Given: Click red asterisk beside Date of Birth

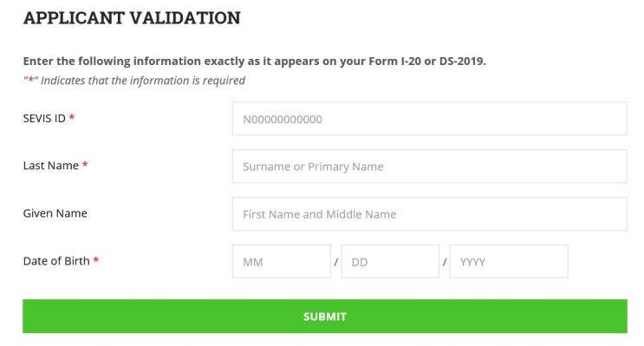Looking at the screenshot, I should [x=96, y=259].
